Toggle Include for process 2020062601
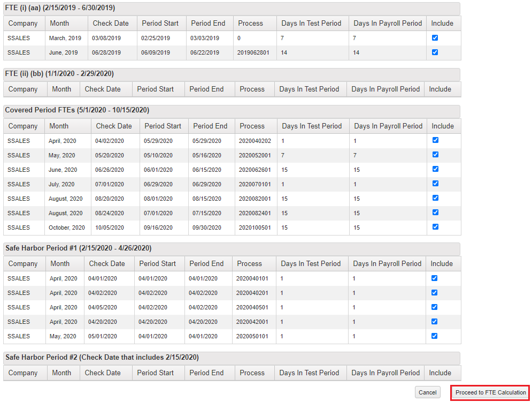The height and width of the screenshot is (402, 532). (x=435, y=169)
